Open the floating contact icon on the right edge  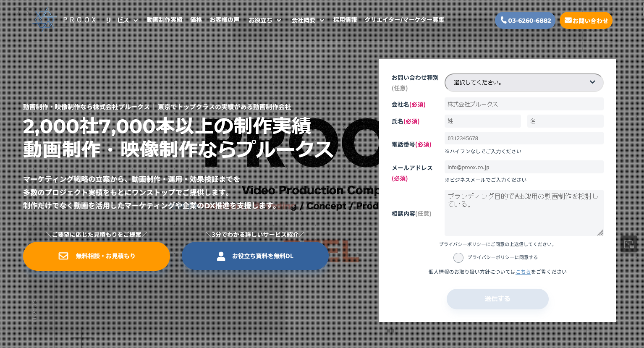(x=628, y=244)
